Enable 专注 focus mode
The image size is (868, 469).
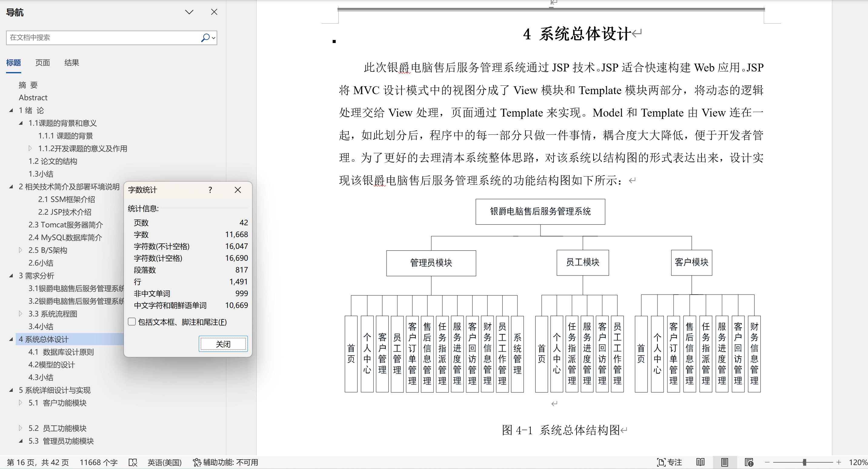[x=669, y=462]
